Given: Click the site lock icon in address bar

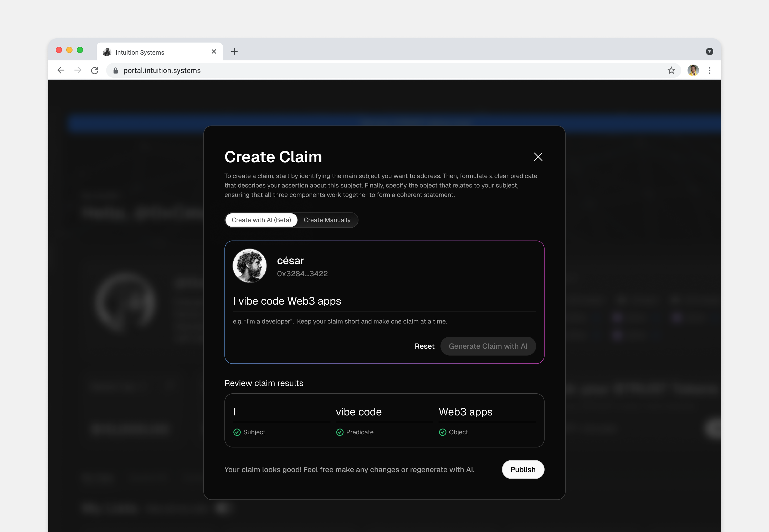Looking at the screenshot, I should (115, 71).
